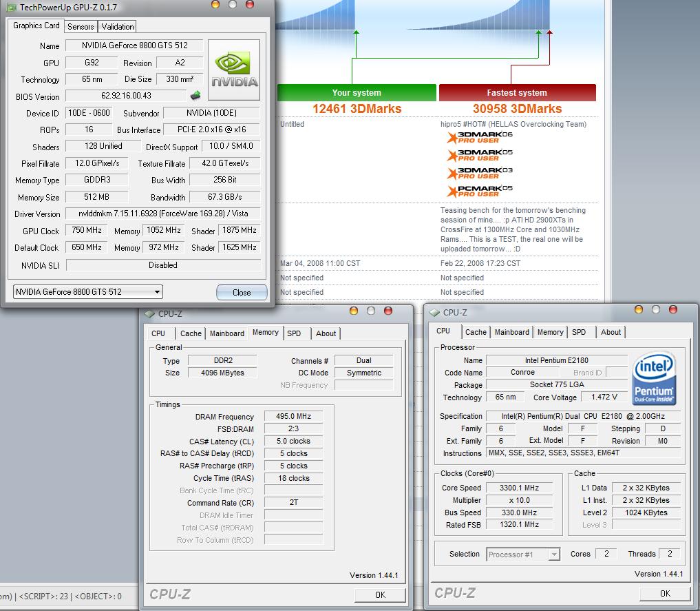
Task: Click the PCMark05 Pro User badge
Action: pyautogui.click(x=480, y=191)
